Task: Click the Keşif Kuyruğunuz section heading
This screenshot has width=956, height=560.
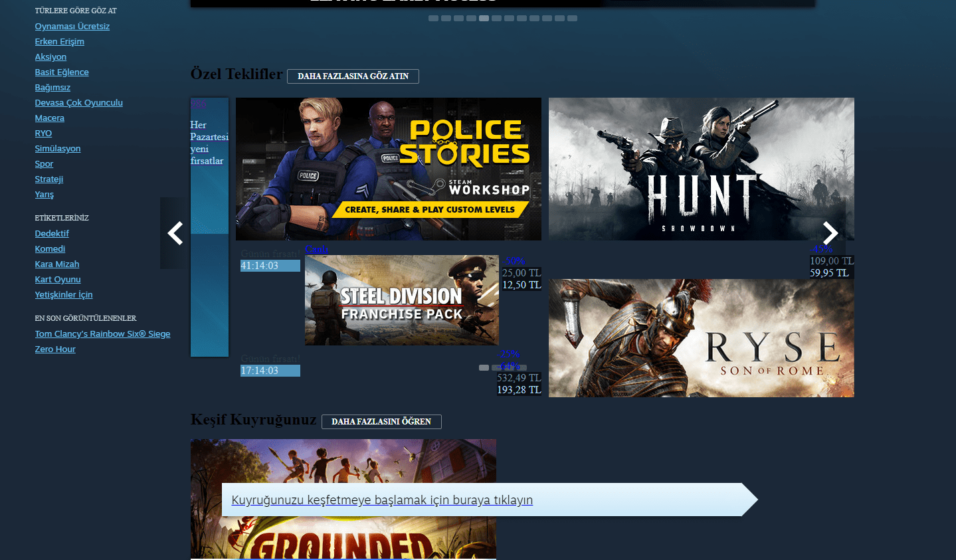Action: 254,420
